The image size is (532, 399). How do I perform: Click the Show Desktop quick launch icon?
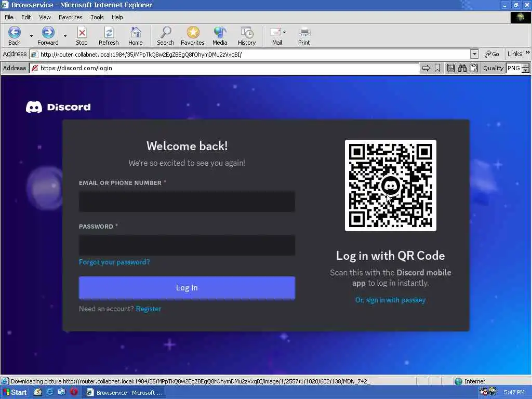point(61,392)
